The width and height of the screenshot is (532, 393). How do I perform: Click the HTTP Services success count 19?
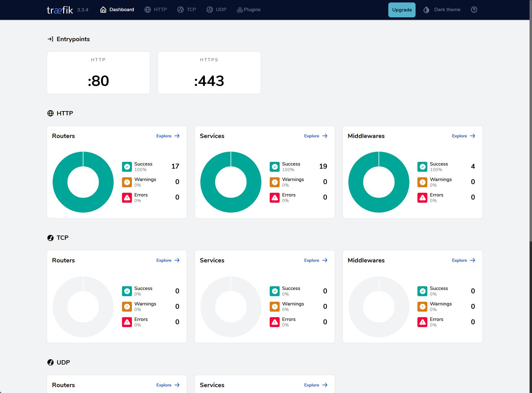click(x=323, y=166)
